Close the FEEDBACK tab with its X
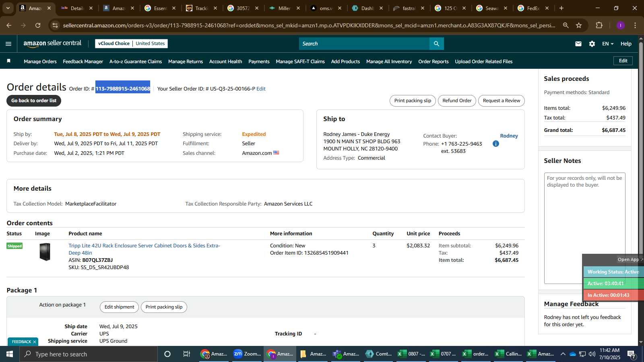The image size is (644, 362). click(x=35, y=342)
